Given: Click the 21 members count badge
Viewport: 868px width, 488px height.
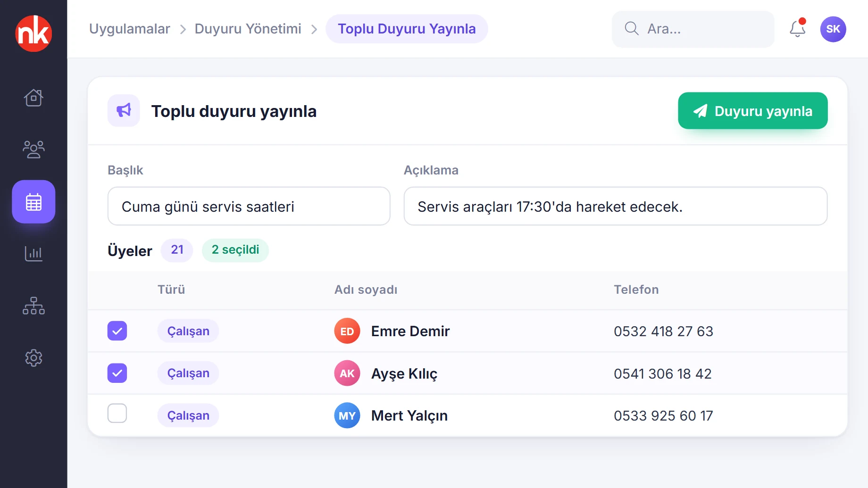Looking at the screenshot, I should pos(177,250).
